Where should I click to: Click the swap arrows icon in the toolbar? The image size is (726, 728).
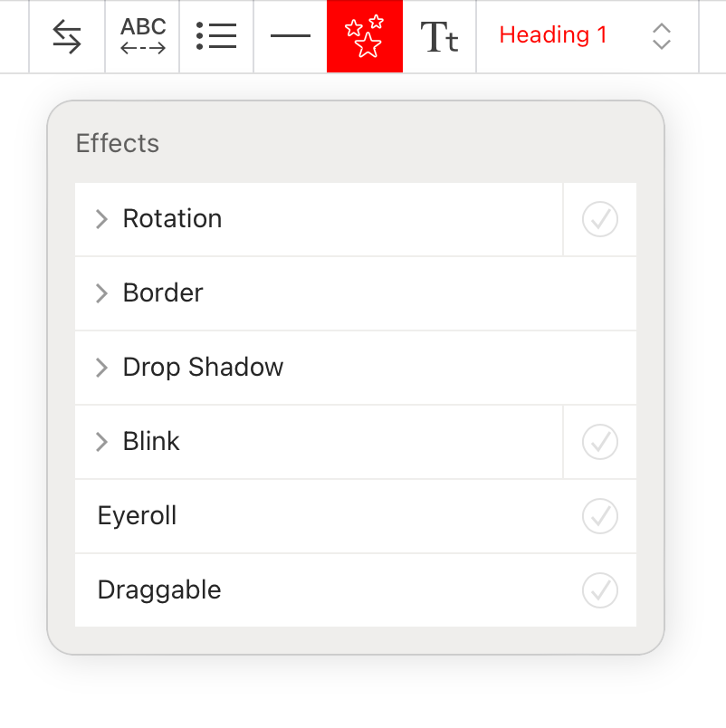pyautogui.click(x=66, y=36)
